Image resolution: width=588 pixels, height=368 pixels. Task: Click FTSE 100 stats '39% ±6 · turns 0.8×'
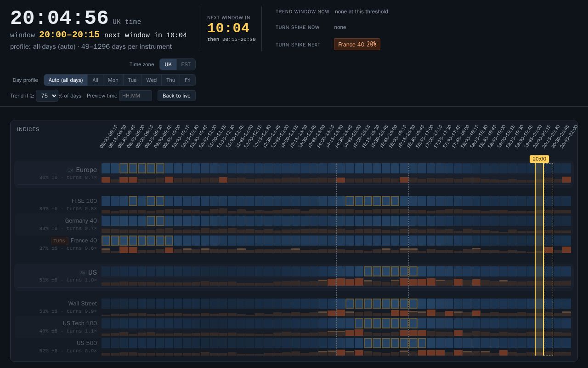pyautogui.click(x=68, y=209)
